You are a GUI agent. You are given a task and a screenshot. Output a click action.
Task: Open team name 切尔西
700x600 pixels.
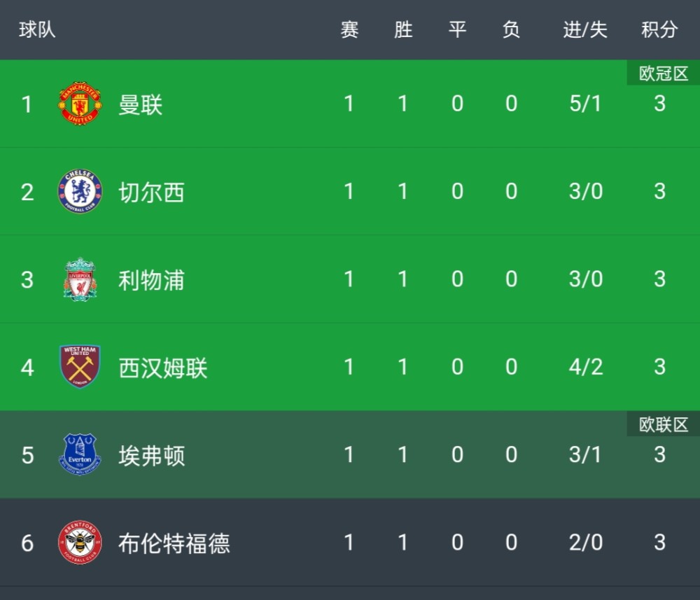151,193
